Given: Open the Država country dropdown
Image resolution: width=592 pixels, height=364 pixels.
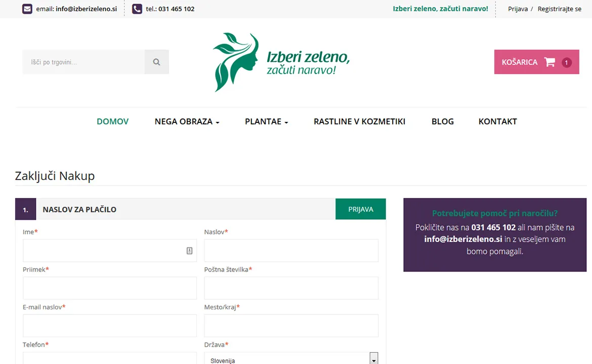Looking at the screenshot, I should click(x=291, y=358).
